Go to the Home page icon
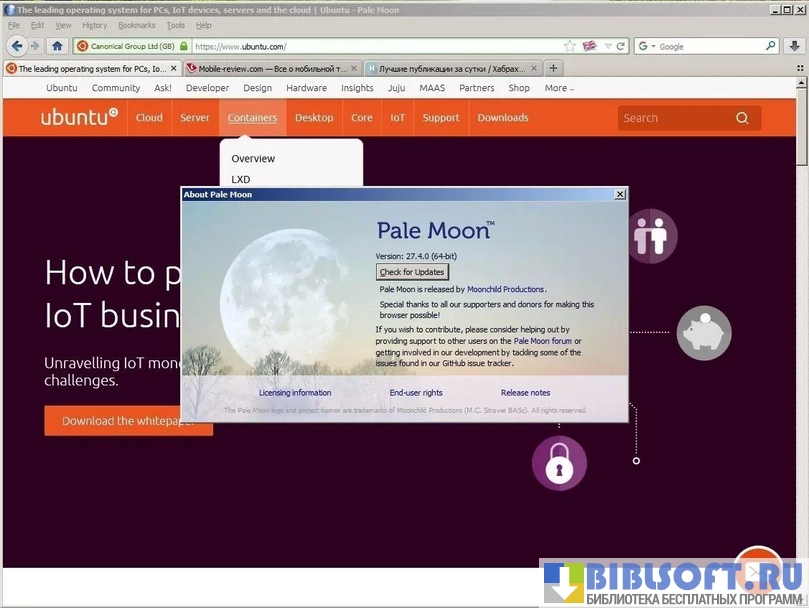The height and width of the screenshot is (608, 809). (57, 46)
